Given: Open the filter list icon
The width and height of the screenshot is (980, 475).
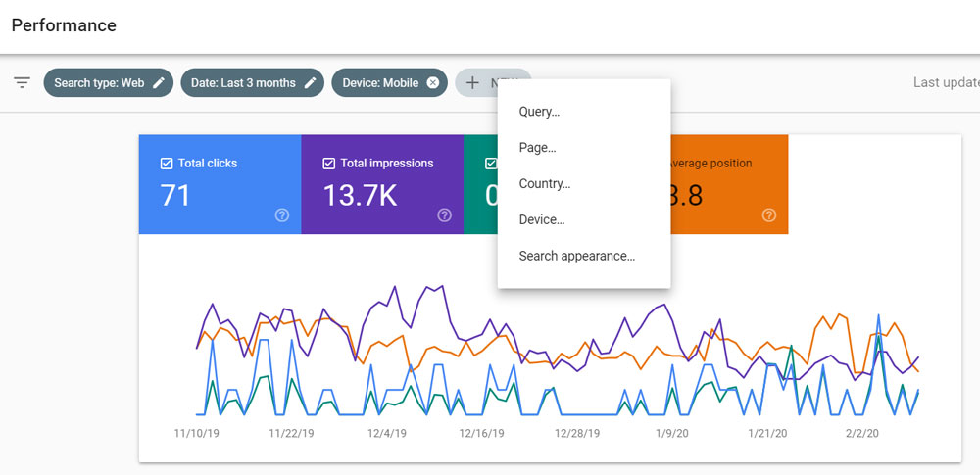Looking at the screenshot, I should click(x=23, y=82).
